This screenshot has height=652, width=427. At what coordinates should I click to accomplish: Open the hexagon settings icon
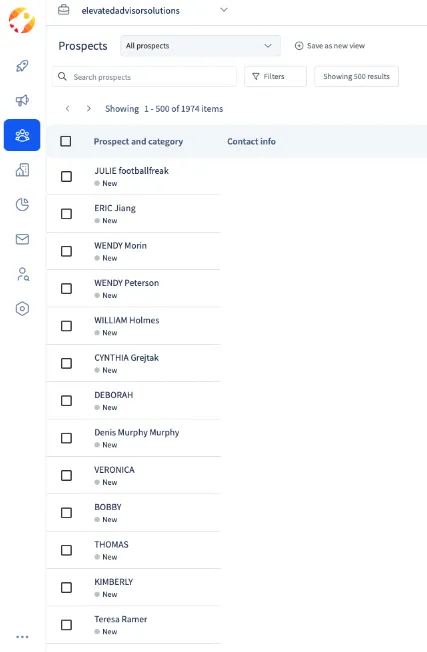[22, 309]
